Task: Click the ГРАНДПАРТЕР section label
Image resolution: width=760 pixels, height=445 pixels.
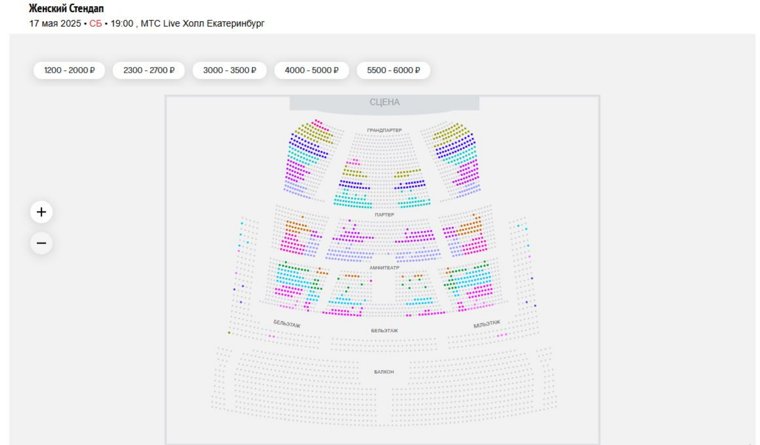Action: 384,130
